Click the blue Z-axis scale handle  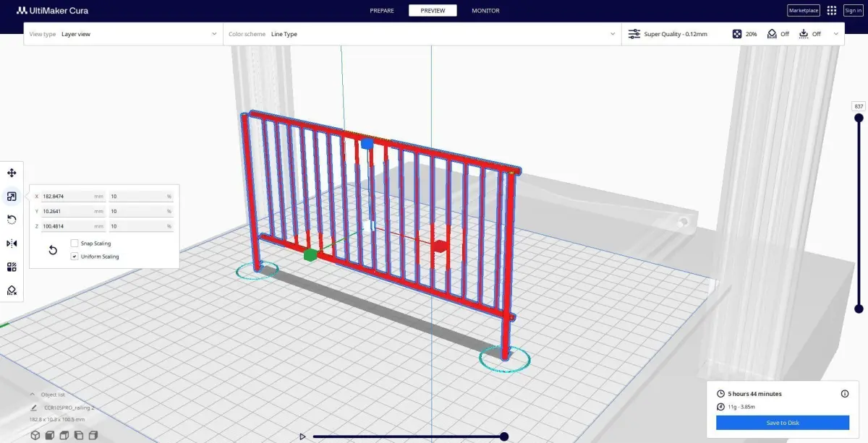coord(367,144)
